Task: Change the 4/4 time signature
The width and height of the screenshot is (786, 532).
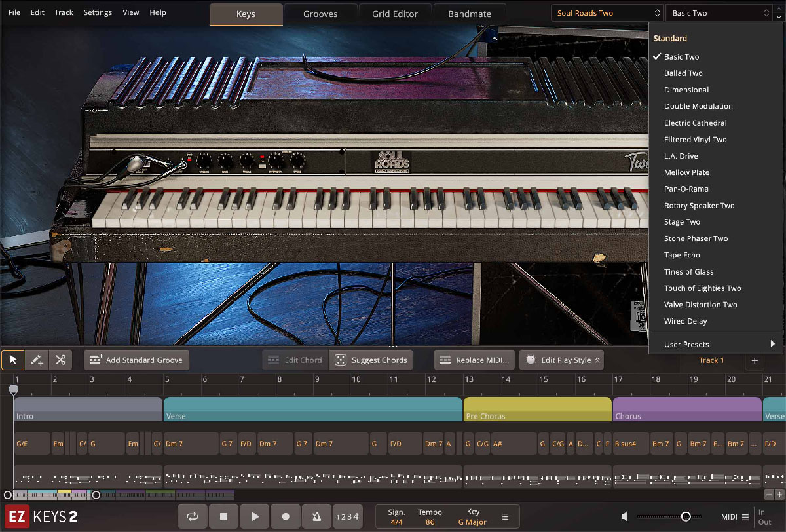Action: point(396,522)
